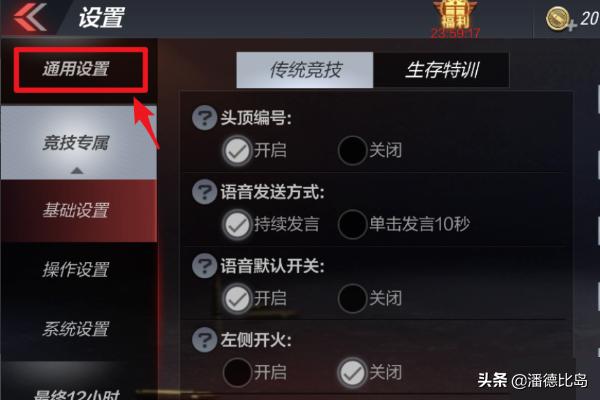This screenshot has height=400, width=600.
Task: Switch to 生存特训 tab
Action: pos(441,70)
